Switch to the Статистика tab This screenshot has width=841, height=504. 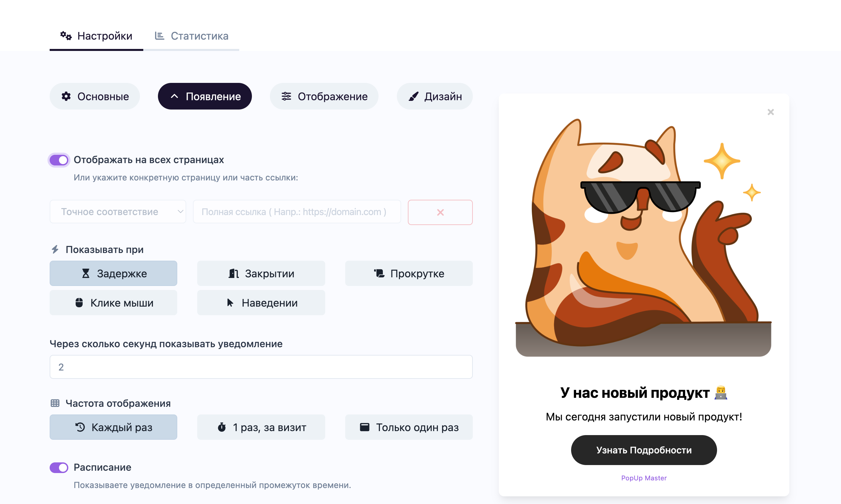pos(191,36)
